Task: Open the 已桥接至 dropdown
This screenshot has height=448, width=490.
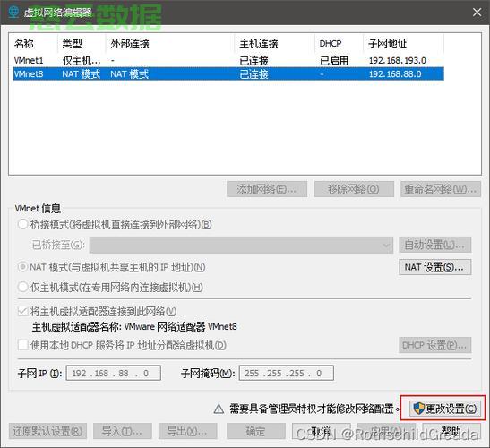Action: (x=241, y=245)
